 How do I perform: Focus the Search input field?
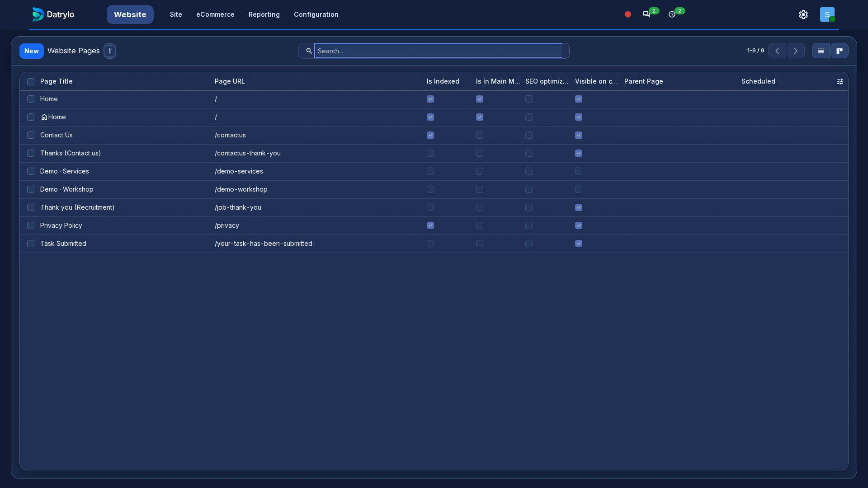[438, 51]
